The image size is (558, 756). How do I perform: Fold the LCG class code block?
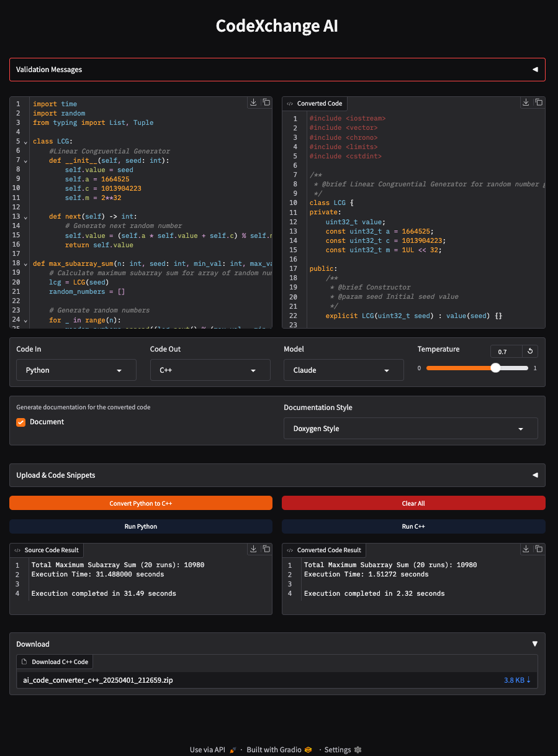25,142
